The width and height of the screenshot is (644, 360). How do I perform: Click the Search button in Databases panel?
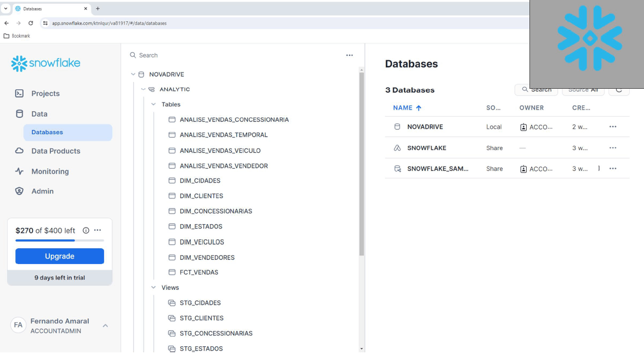click(537, 89)
